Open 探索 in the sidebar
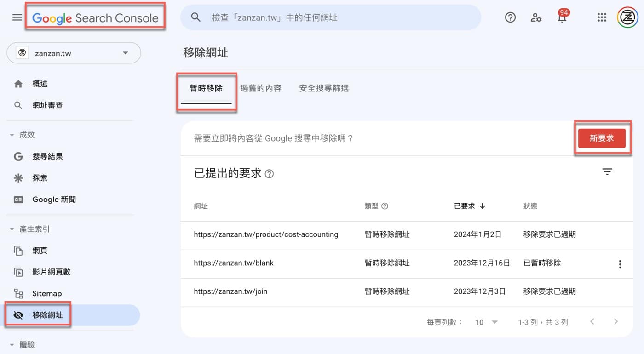 point(40,178)
